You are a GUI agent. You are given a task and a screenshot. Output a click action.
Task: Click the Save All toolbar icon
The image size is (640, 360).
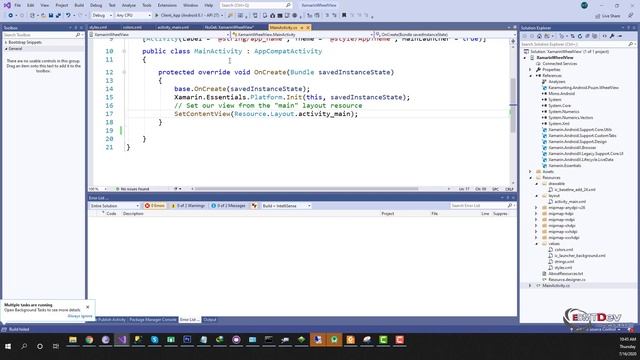(x=58, y=15)
